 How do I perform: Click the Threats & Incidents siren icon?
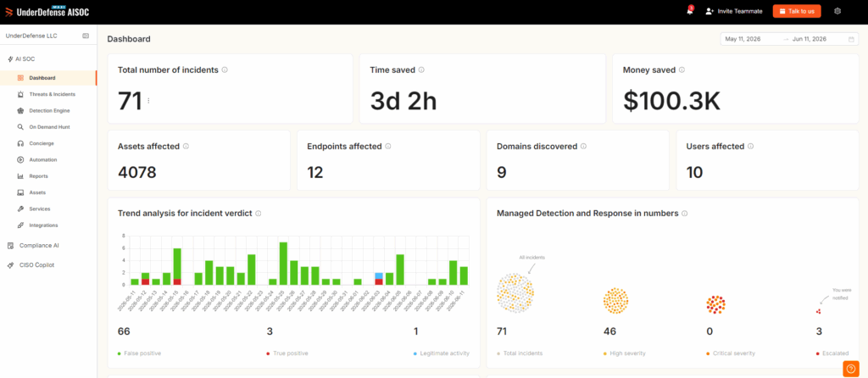(20, 94)
